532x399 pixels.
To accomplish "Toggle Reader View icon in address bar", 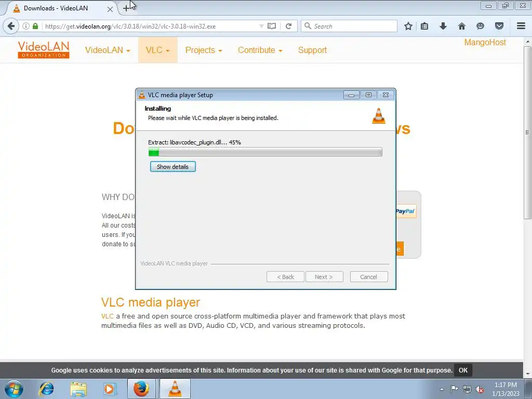I will point(271,26).
